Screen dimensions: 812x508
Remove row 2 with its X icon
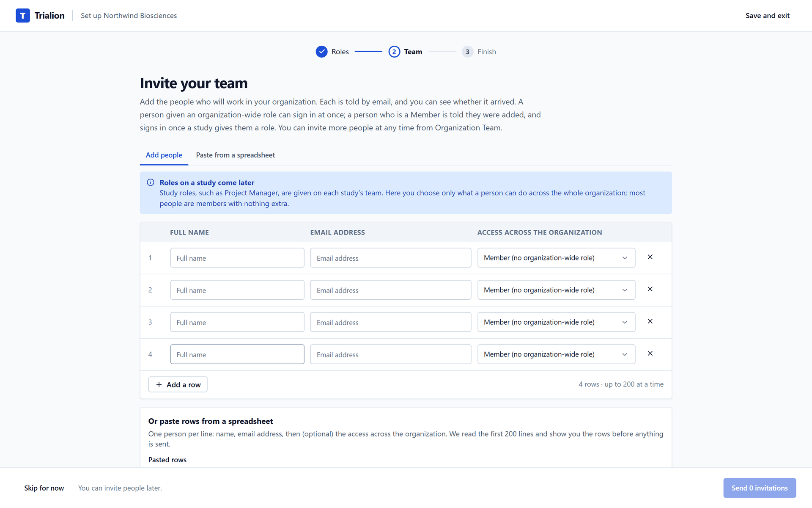[x=650, y=289]
